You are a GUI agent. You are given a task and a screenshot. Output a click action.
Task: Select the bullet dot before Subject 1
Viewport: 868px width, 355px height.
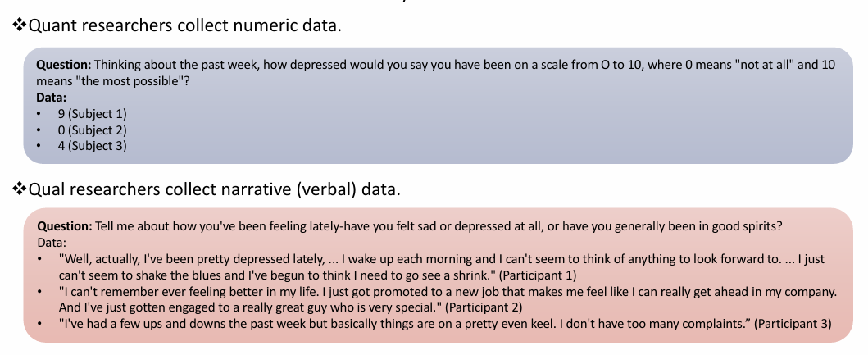(x=39, y=114)
